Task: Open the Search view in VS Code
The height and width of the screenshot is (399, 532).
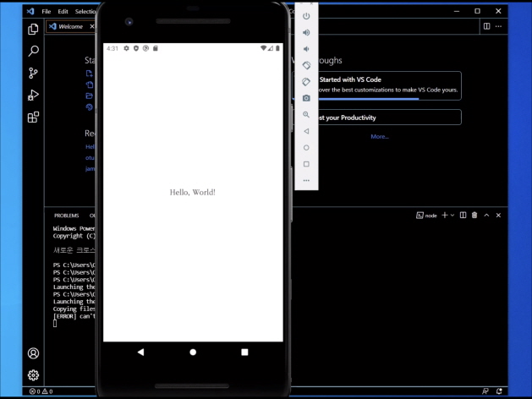Action: (33, 51)
